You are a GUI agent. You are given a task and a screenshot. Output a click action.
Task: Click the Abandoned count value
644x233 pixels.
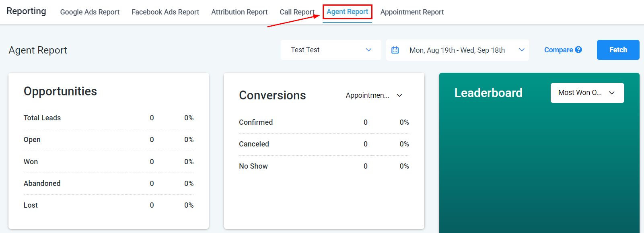point(152,184)
